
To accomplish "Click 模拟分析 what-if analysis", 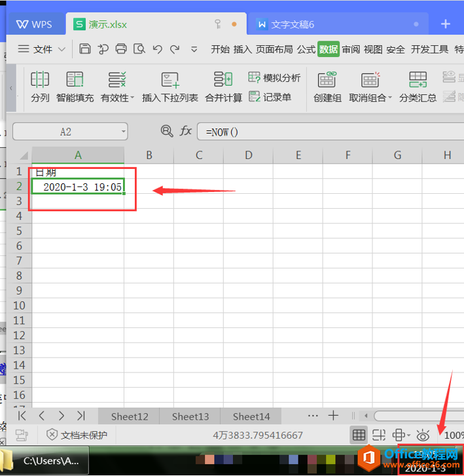I will pyautogui.click(x=274, y=78).
